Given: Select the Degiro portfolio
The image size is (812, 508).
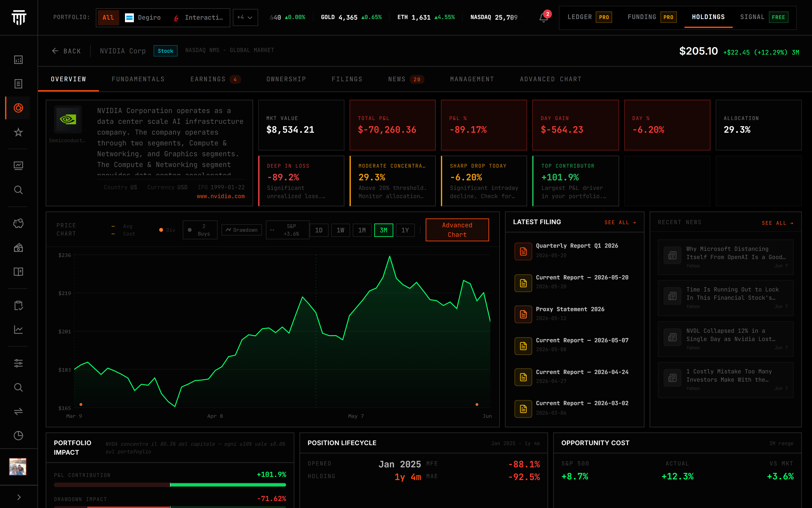Looking at the screenshot, I should click(143, 18).
